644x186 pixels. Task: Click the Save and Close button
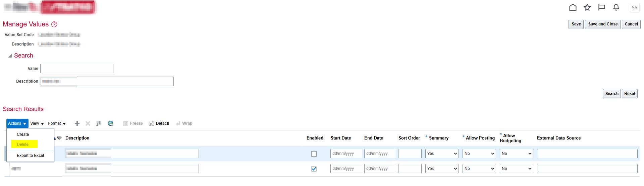603,24
